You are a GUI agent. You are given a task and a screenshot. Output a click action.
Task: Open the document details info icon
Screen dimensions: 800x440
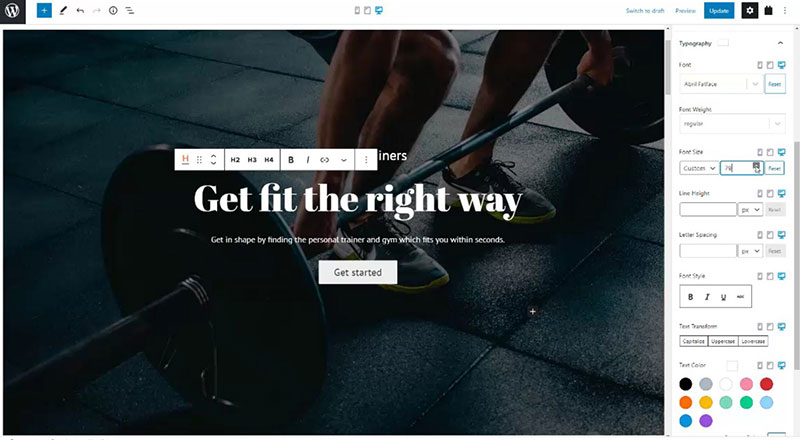tap(113, 11)
